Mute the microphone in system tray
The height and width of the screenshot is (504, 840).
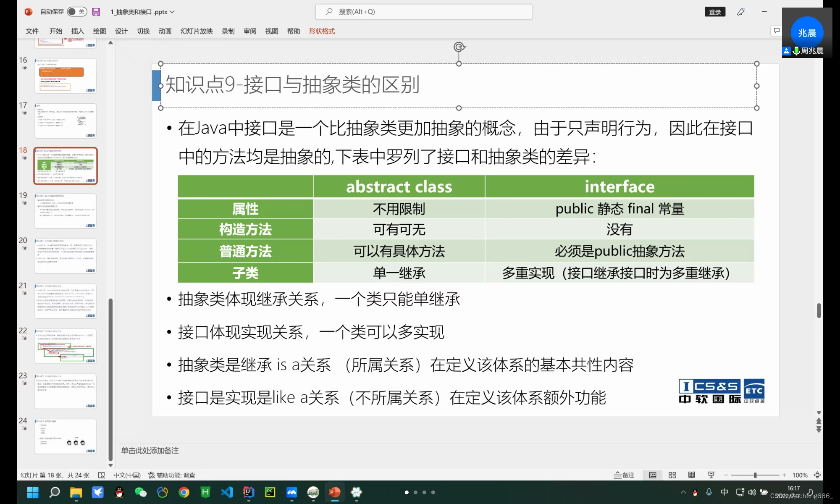[x=709, y=492]
